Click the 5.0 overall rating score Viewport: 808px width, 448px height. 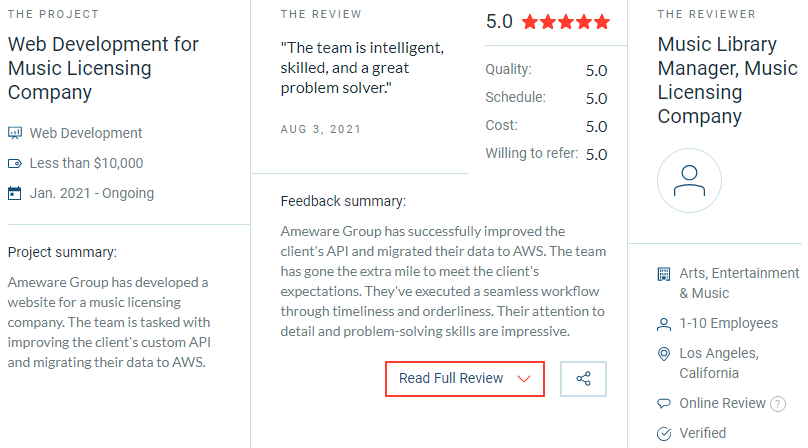(x=499, y=21)
